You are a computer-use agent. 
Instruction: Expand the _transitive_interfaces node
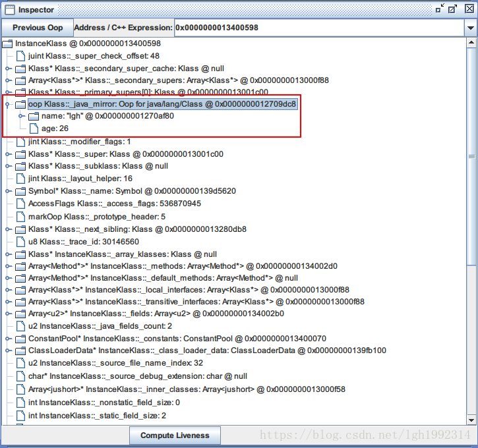pos(8,302)
